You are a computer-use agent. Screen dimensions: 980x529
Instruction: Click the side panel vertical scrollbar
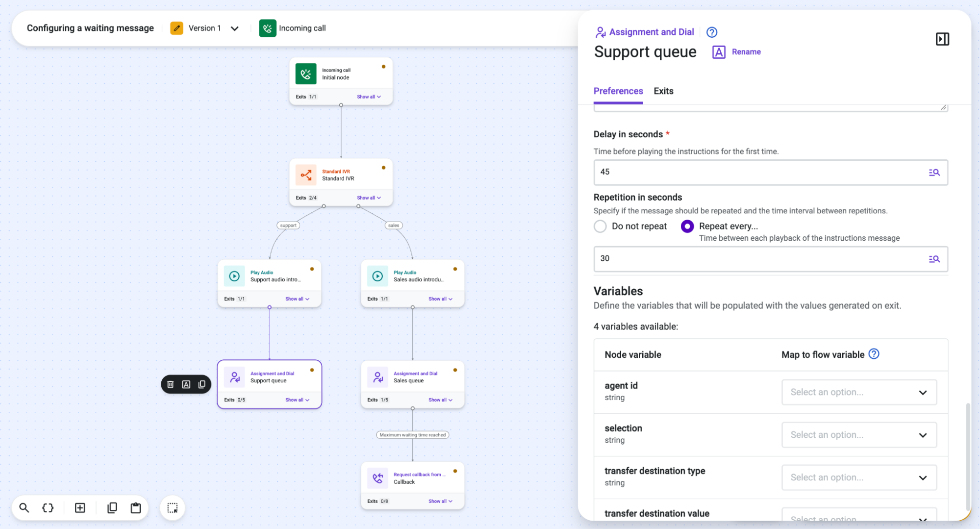[968, 456]
